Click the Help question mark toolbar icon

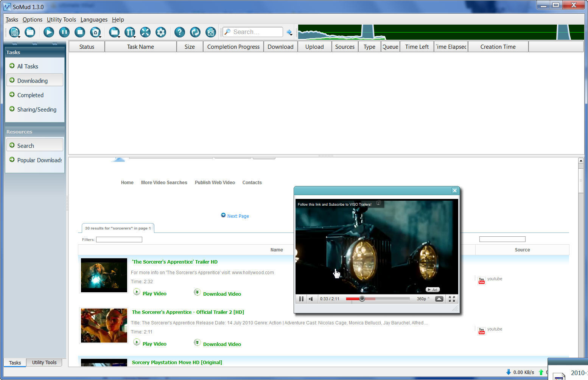pos(180,32)
